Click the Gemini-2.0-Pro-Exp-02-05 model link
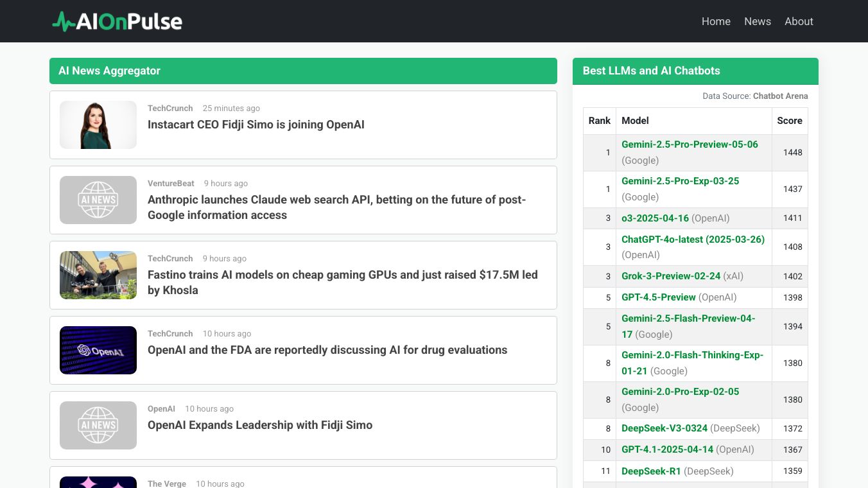This screenshot has width=868, height=488. click(x=680, y=392)
